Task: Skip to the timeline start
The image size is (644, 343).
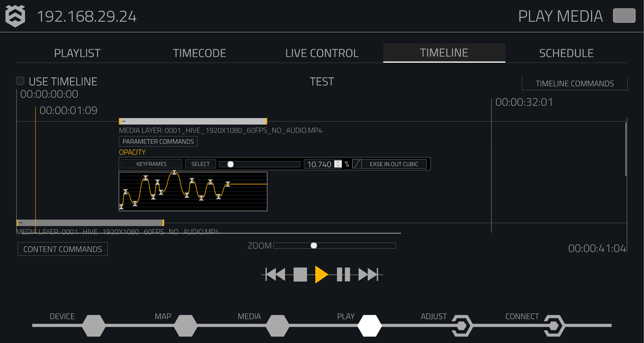Action: 275,274
